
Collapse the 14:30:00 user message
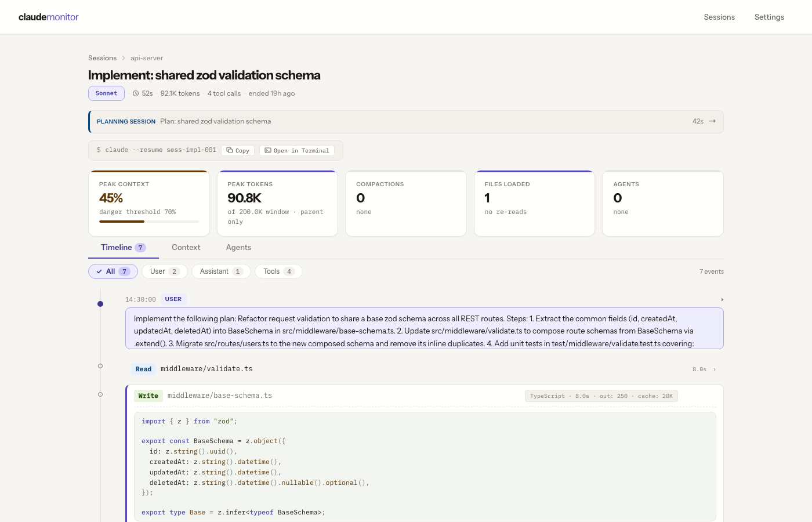(x=722, y=300)
